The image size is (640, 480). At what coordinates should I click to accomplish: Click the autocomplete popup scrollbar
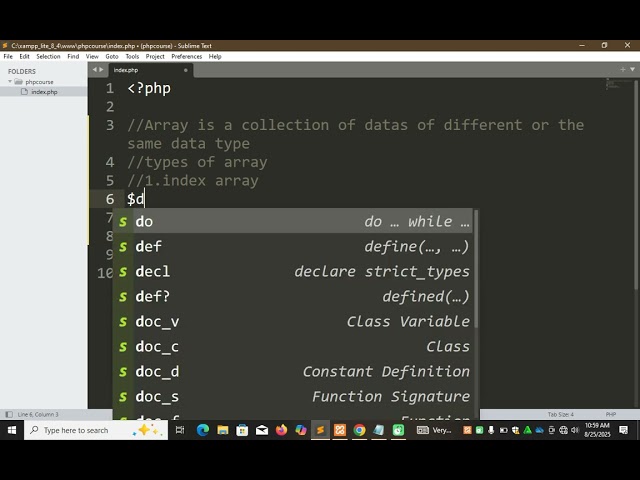tap(476, 269)
